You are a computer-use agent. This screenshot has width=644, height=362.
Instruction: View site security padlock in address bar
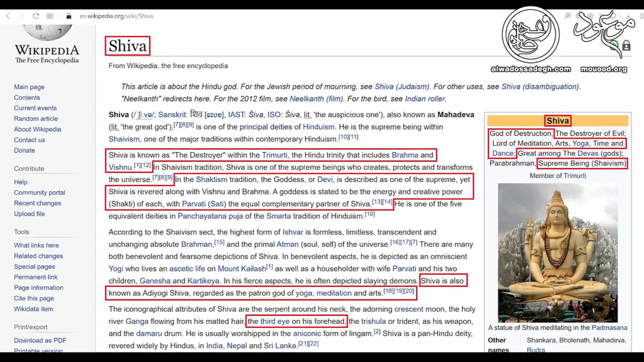69,16
